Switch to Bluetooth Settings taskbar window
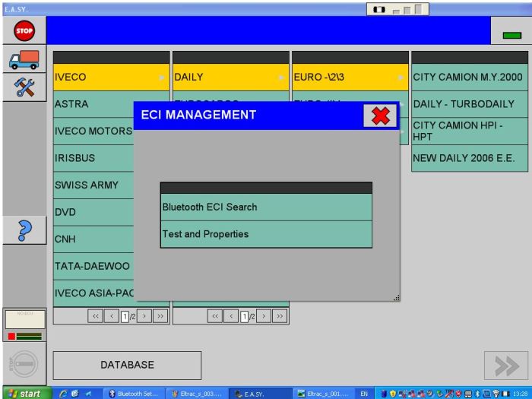Image resolution: width=532 pixels, height=399 pixels. coord(134,394)
